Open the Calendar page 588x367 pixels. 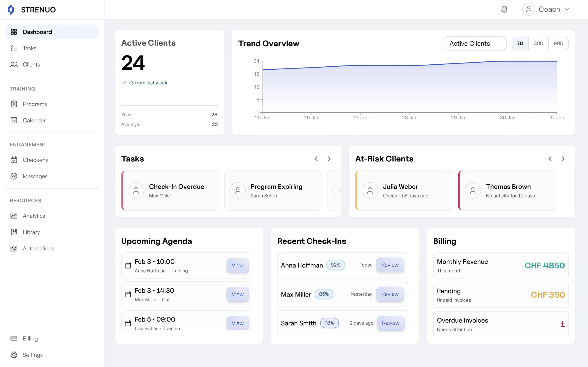(x=34, y=120)
